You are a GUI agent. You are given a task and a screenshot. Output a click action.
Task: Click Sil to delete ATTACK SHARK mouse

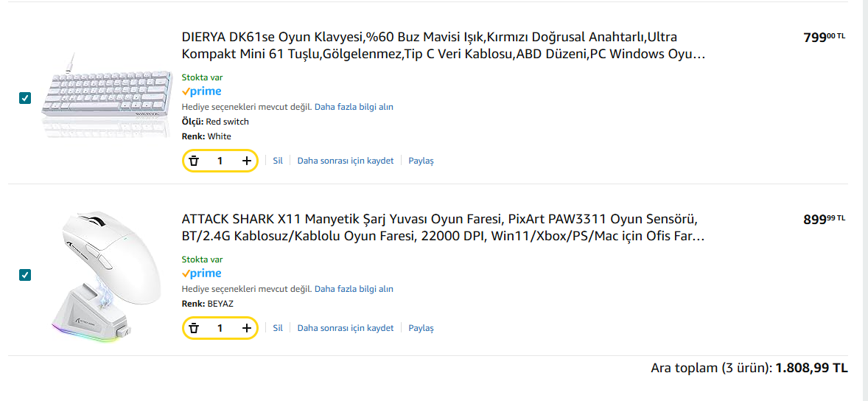pyautogui.click(x=278, y=328)
